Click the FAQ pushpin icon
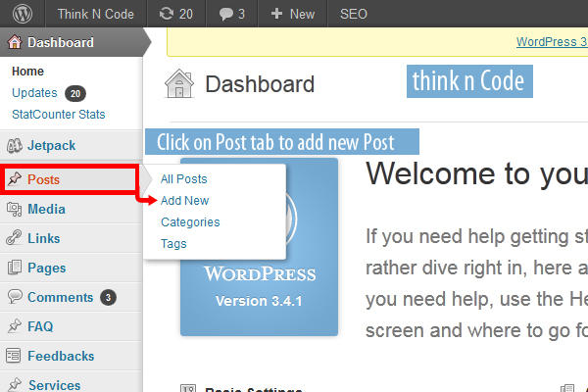The width and height of the screenshot is (588, 392). pos(15,325)
